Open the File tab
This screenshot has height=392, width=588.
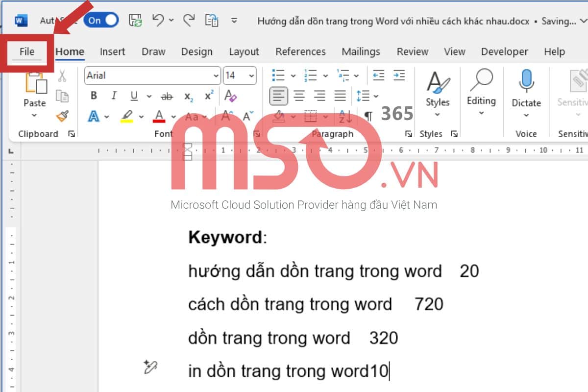(x=27, y=51)
